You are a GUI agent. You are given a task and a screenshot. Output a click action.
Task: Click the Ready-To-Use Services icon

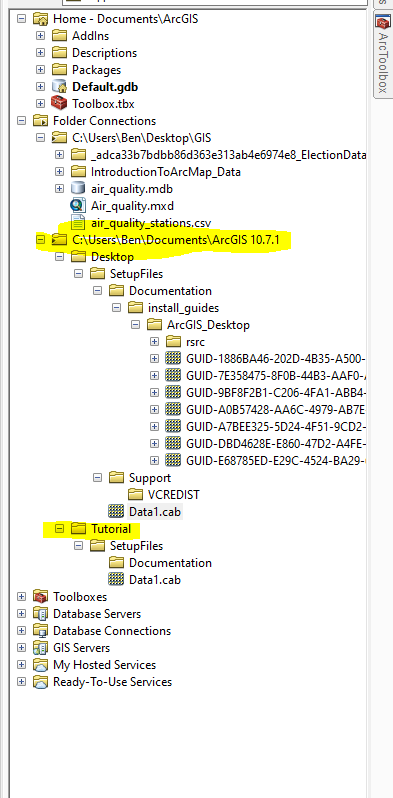coord(40,681)
